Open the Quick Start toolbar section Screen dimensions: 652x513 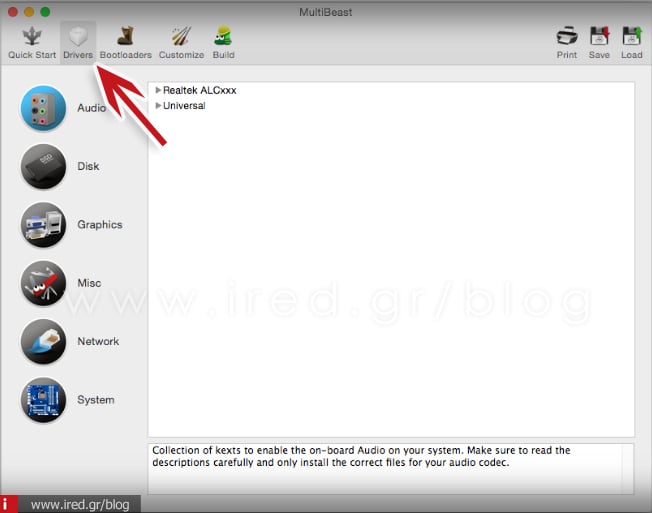tap(32, 43)
